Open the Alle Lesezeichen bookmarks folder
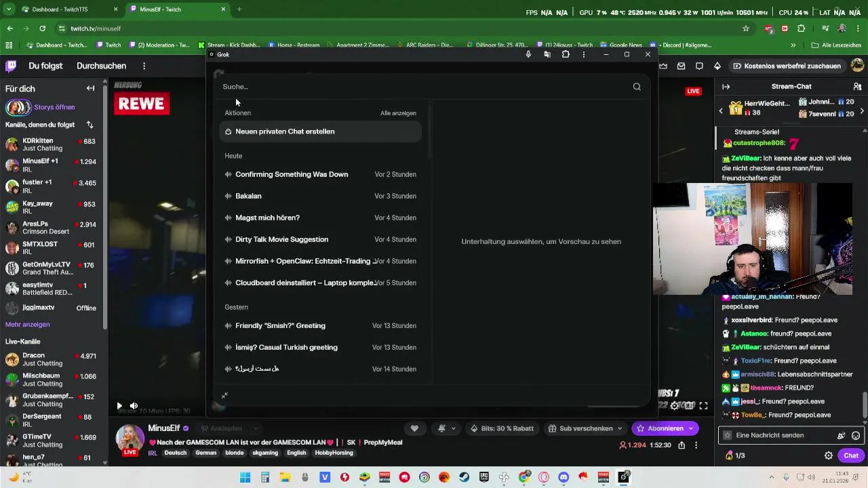868x488 pixels. coord(837,45)
